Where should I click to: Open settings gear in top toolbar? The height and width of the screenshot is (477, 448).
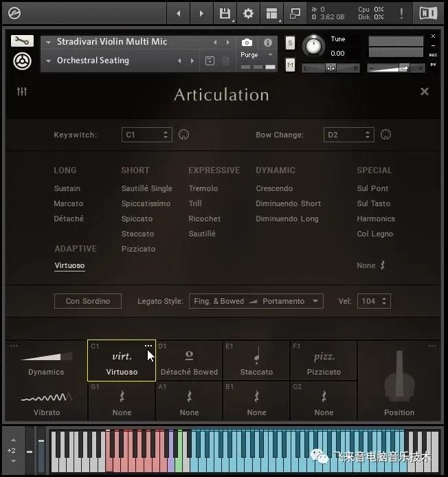coord(248,13)
